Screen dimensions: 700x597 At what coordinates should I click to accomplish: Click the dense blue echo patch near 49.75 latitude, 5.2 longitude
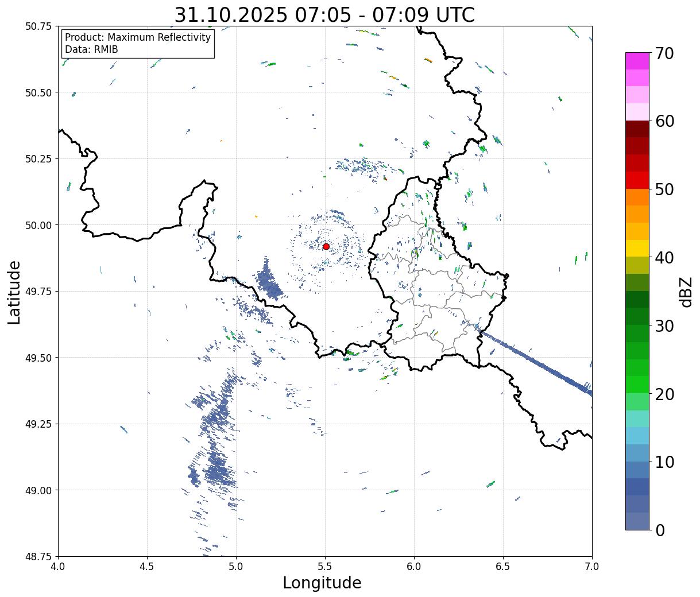(x=268, y=282)
